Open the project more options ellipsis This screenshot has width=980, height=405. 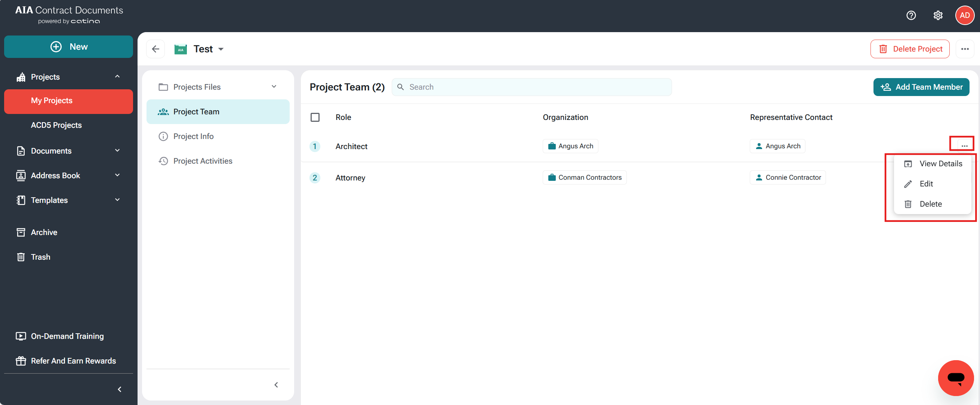click(x=964, y=49)
